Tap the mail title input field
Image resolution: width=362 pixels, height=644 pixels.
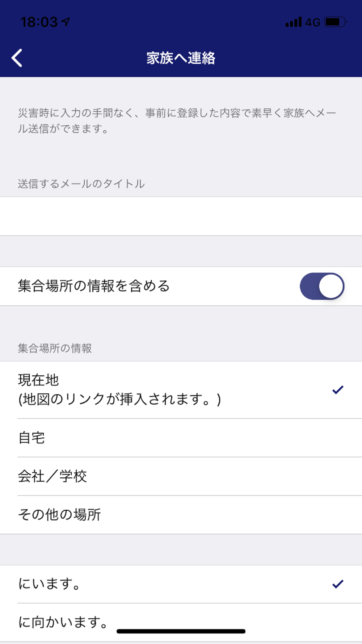coord(181,216)
